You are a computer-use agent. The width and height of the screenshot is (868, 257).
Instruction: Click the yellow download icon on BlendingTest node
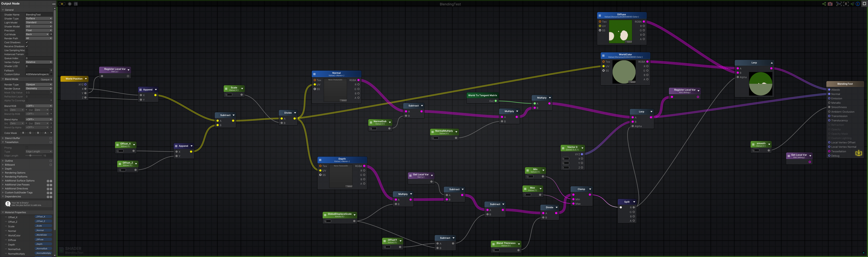(858, 153)
